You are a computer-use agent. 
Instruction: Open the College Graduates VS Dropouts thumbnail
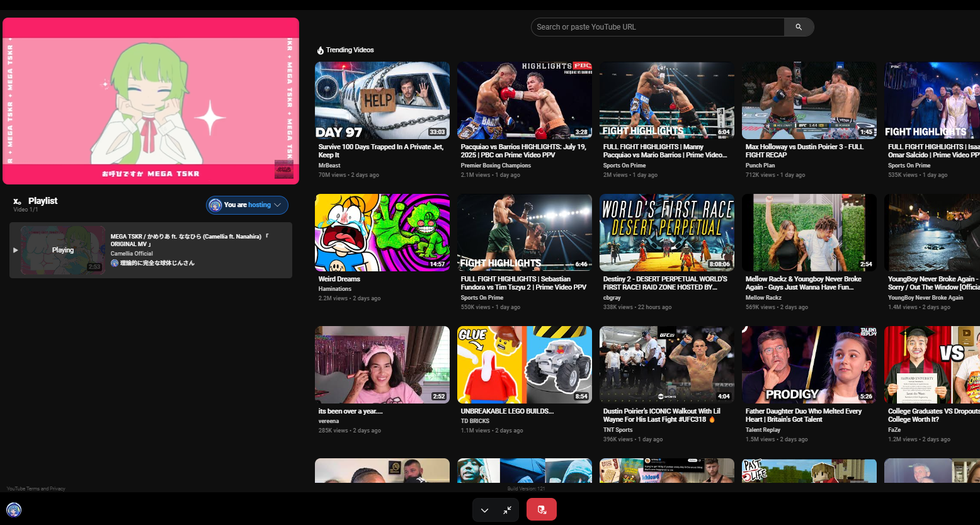(x=932, y=364)
